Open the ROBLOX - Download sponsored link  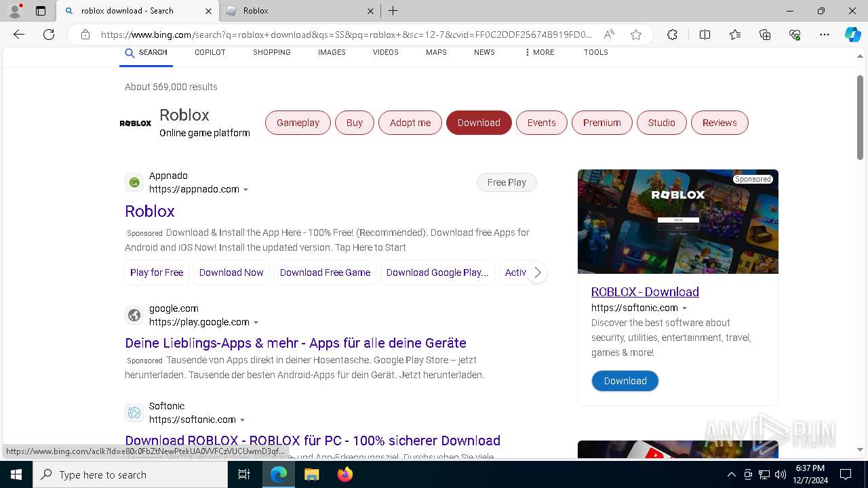[645, 292]
